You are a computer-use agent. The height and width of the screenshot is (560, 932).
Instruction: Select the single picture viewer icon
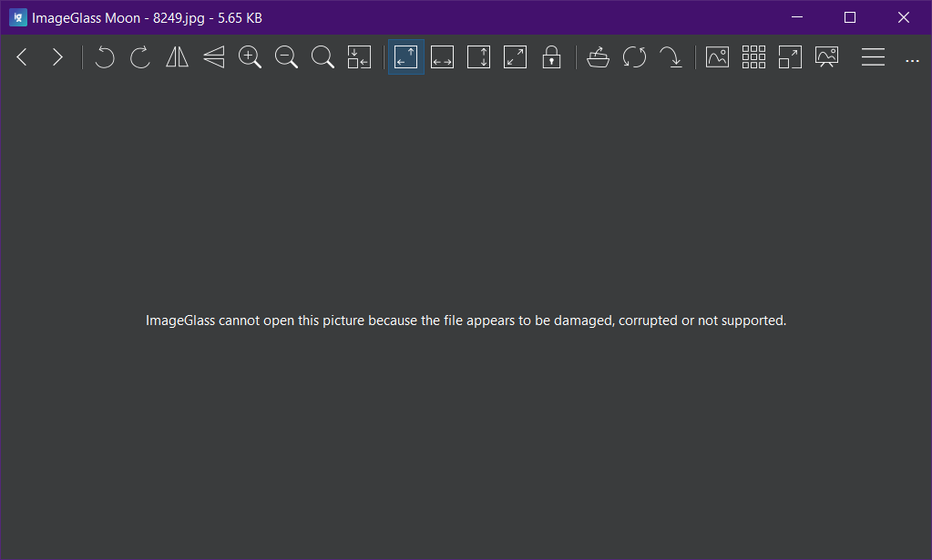(717, 56)
